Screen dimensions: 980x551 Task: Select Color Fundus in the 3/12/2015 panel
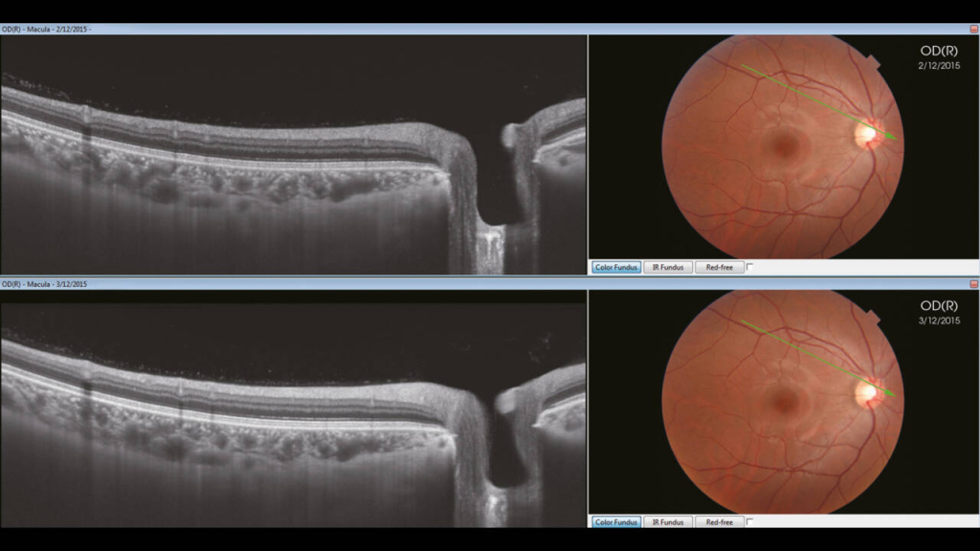click(616, 522)
